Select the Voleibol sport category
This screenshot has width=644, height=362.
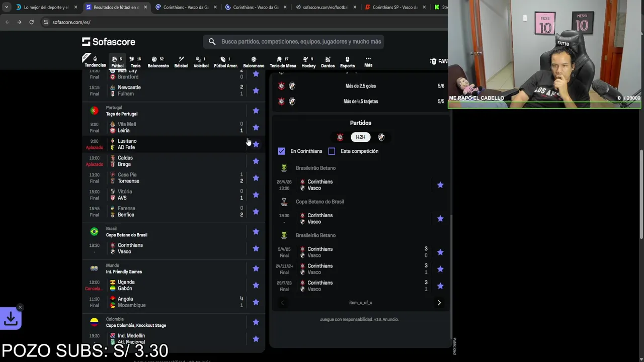201,62
